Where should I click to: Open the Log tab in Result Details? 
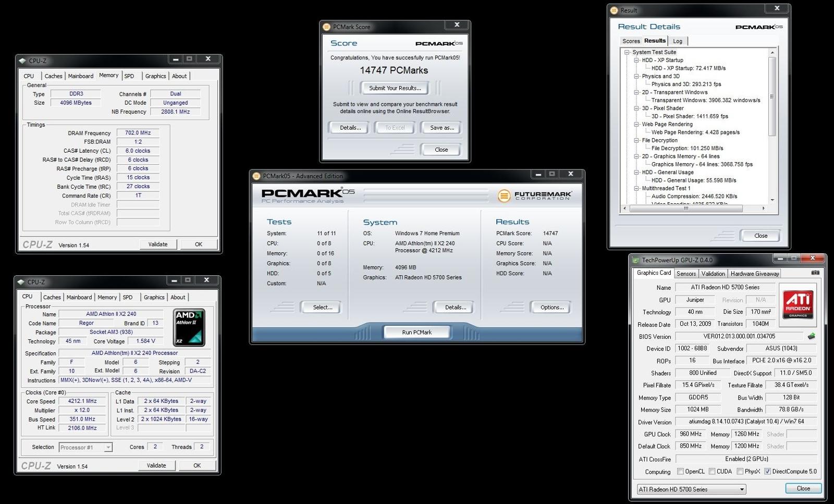point(678,41)
